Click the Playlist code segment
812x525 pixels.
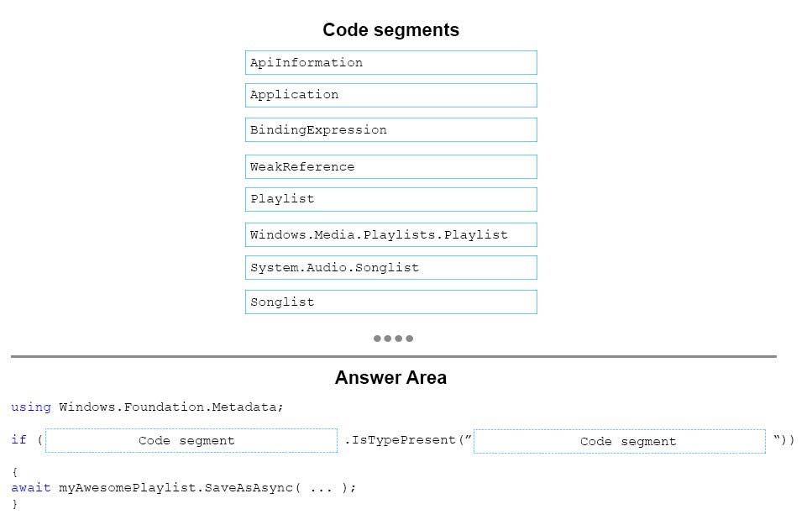pyautogui.click(x=391, y=200)
